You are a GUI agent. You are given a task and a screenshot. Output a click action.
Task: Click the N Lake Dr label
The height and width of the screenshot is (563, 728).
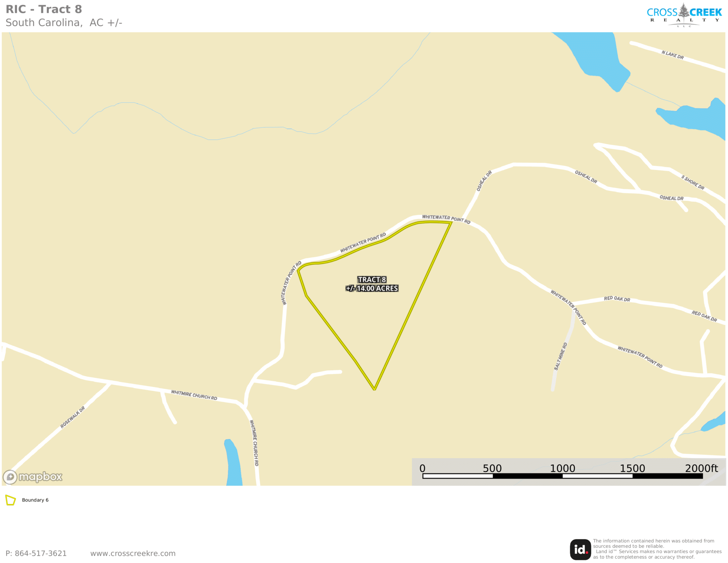pos(673,55)
